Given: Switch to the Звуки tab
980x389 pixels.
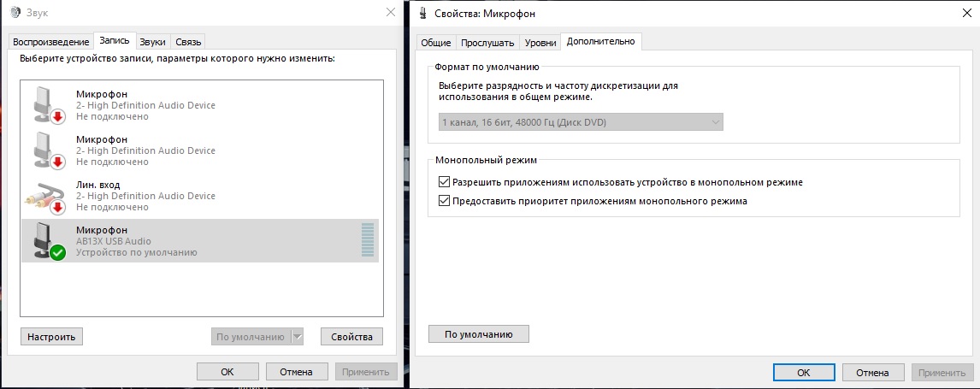Looking at the screenshot, I should click(x=152, y=42).
